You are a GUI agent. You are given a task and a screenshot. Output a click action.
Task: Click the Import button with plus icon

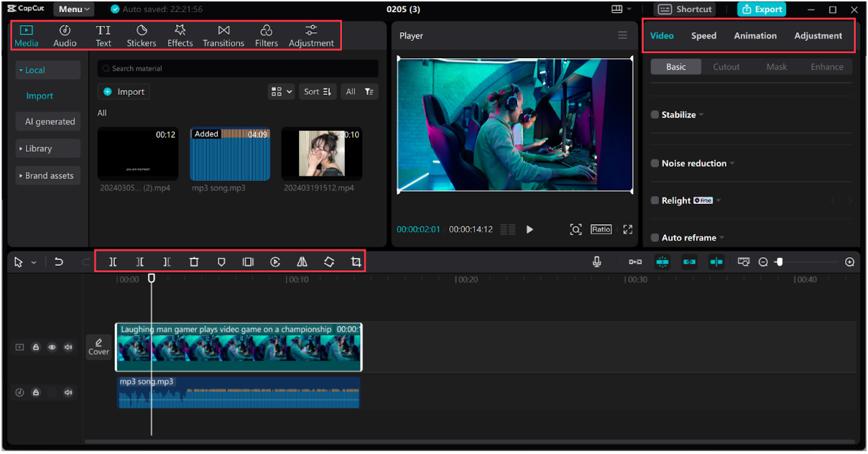tap(124, 92)
